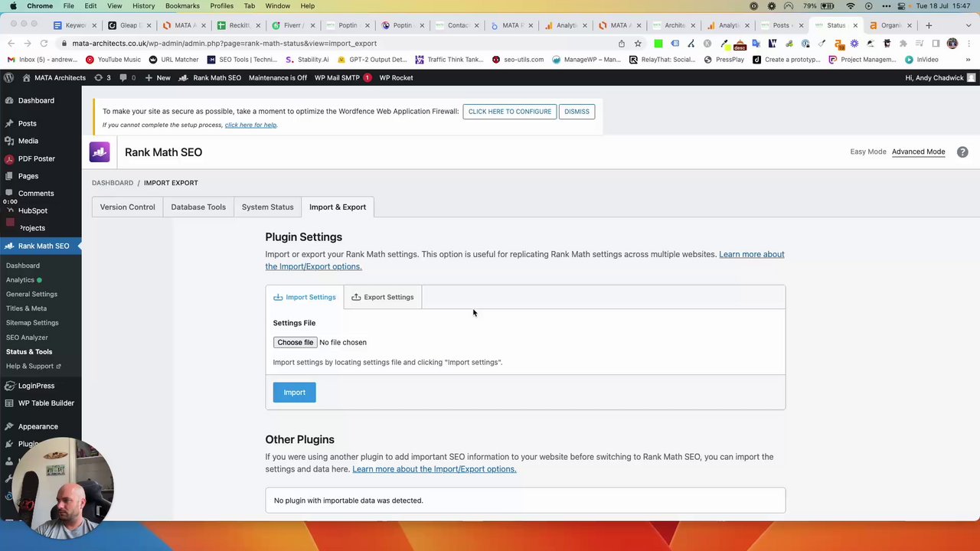Open the Version Control tab
Image resolution: width=980 pixels, height=551 pixels.
(127, 207)
